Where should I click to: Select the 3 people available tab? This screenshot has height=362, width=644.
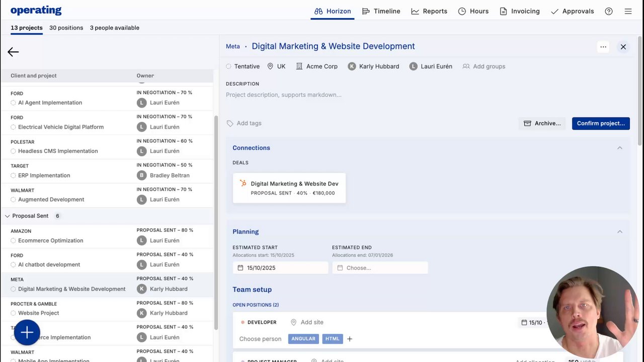[115, 28]
